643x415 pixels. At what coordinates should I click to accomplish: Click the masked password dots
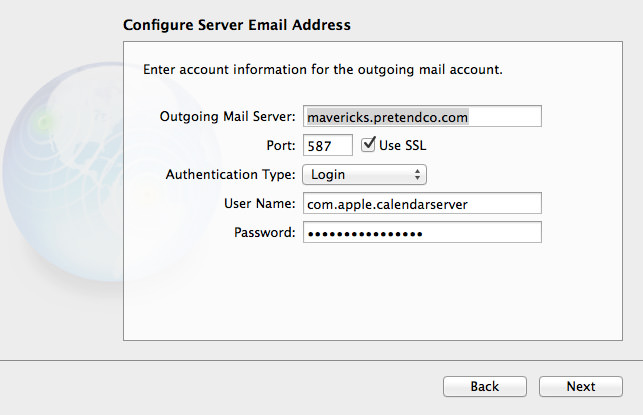365,234
